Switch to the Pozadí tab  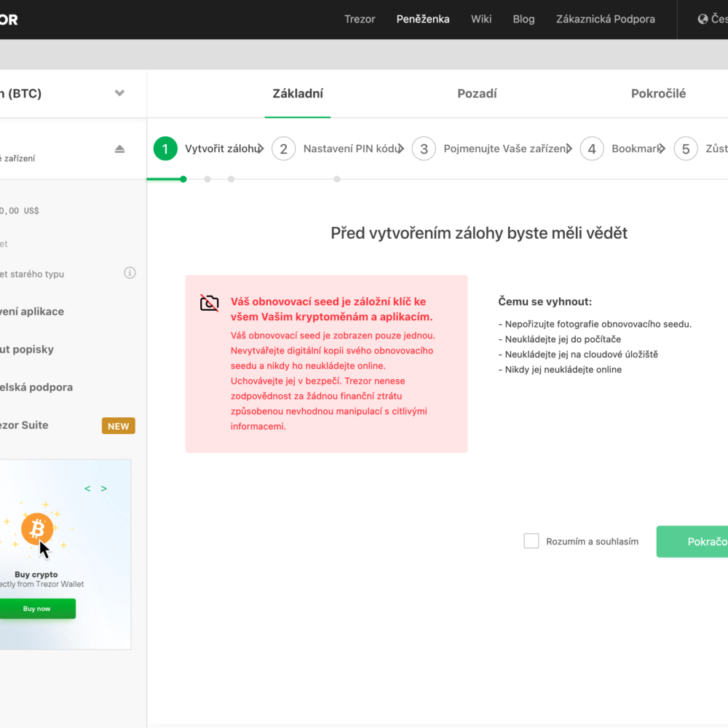pyautogui.click(x=477, y=93)
